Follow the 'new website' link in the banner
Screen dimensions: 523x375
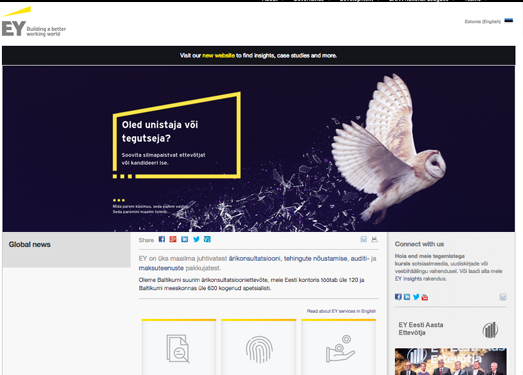218,55
